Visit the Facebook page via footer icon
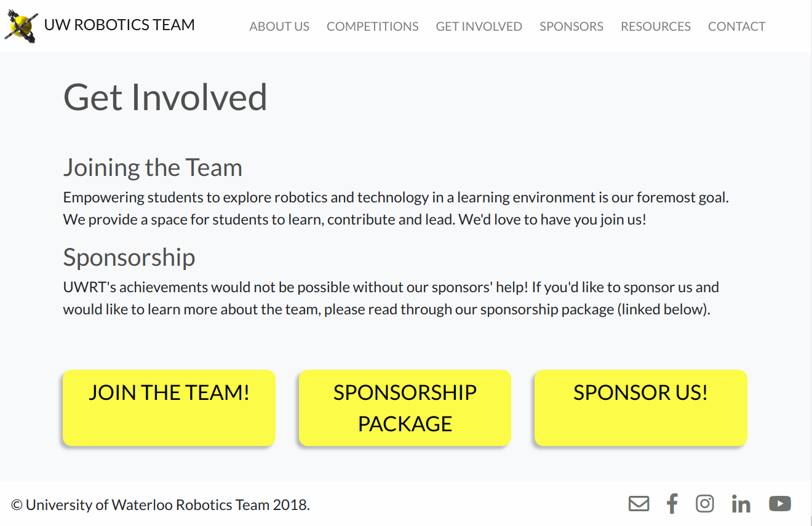Screen dimensions: 812x526 672,504
